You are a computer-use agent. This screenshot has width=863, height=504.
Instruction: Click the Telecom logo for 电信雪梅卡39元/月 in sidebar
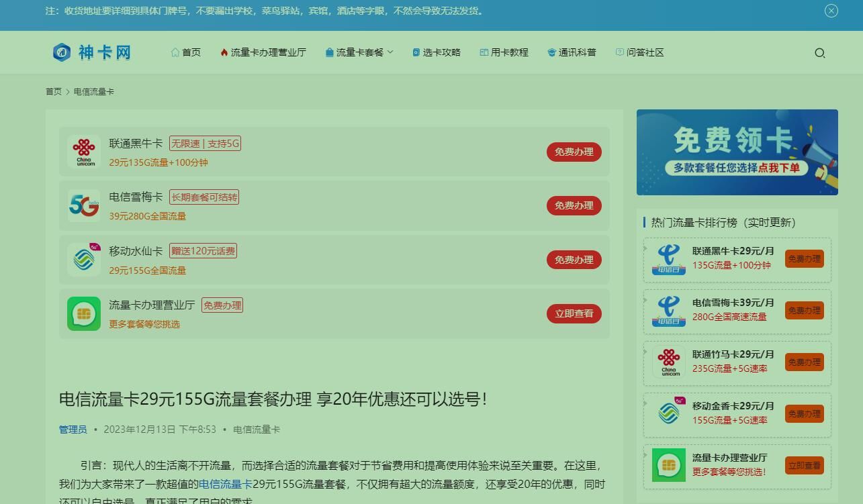669,311
